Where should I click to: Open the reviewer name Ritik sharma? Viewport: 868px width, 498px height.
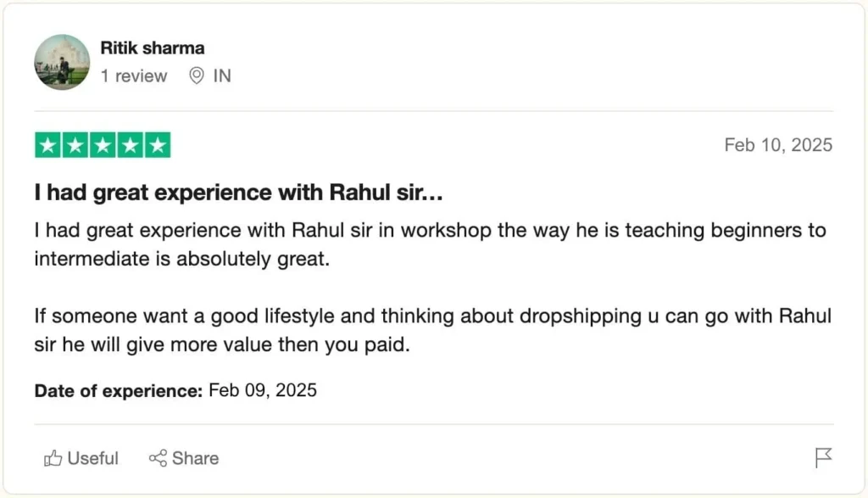153,48
